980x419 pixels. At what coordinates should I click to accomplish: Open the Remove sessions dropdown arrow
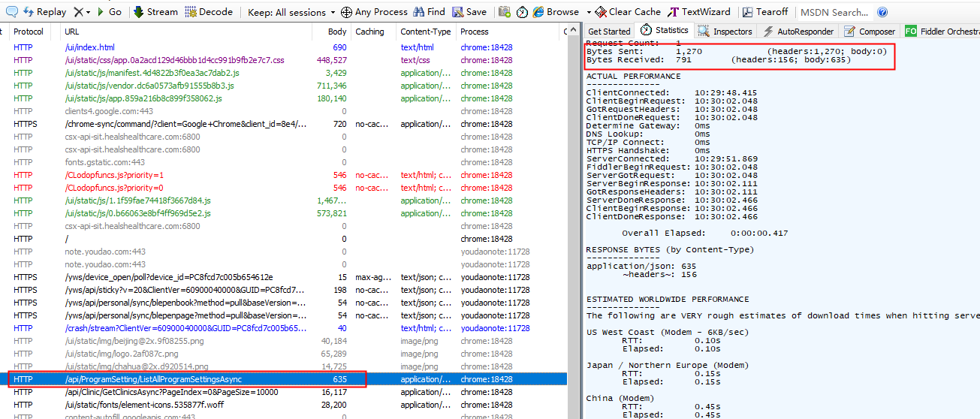point(88,12)
